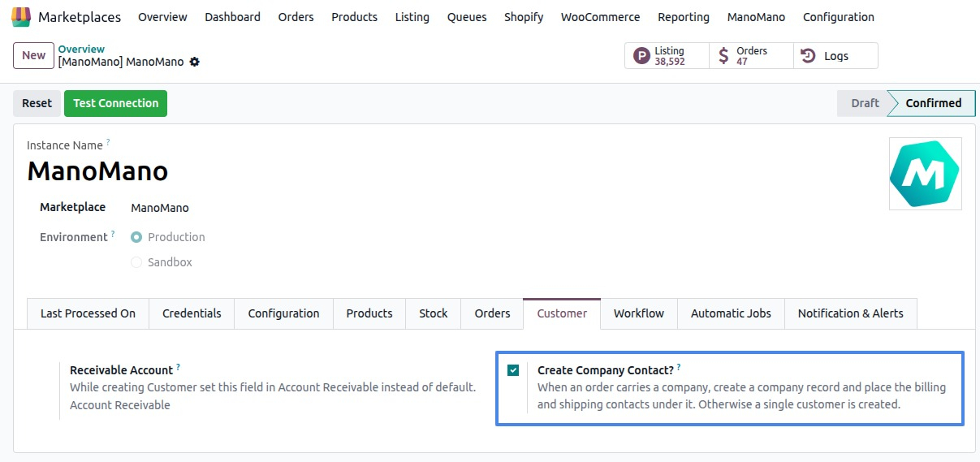Show help tooltip for Environment
Image resolution: width=980 pixels, height=462 pixels.
point(113,234)
